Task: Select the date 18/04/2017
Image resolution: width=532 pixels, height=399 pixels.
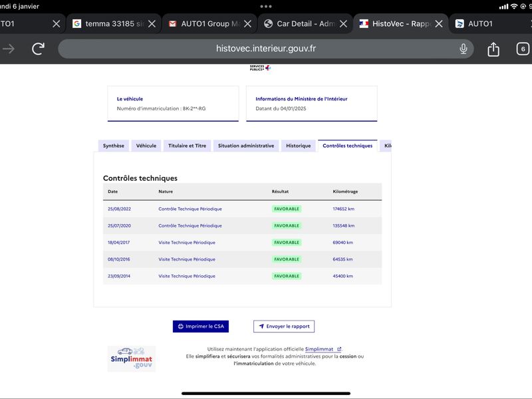Action: pos(119,243)
